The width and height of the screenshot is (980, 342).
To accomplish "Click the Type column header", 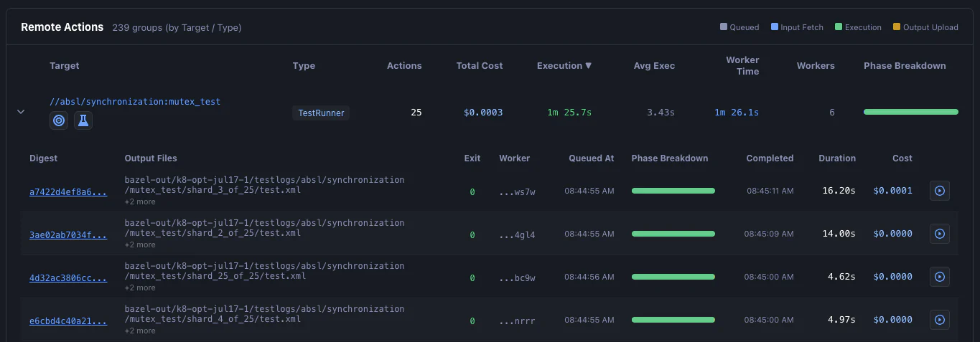I will [304, 65].
